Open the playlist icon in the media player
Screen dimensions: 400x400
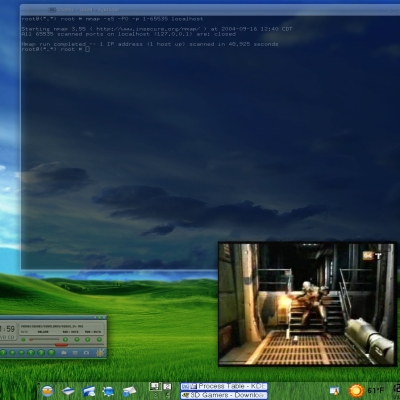(75, 352)
